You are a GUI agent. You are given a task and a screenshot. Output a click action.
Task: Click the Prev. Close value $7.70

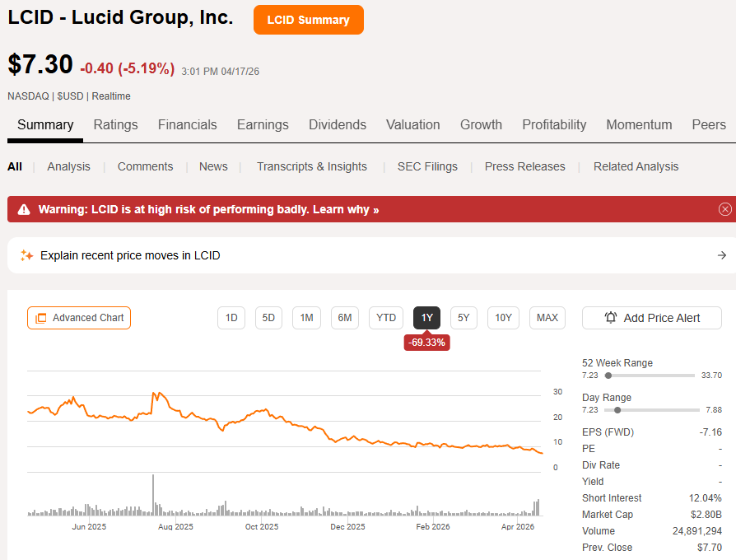pos(710,548)
